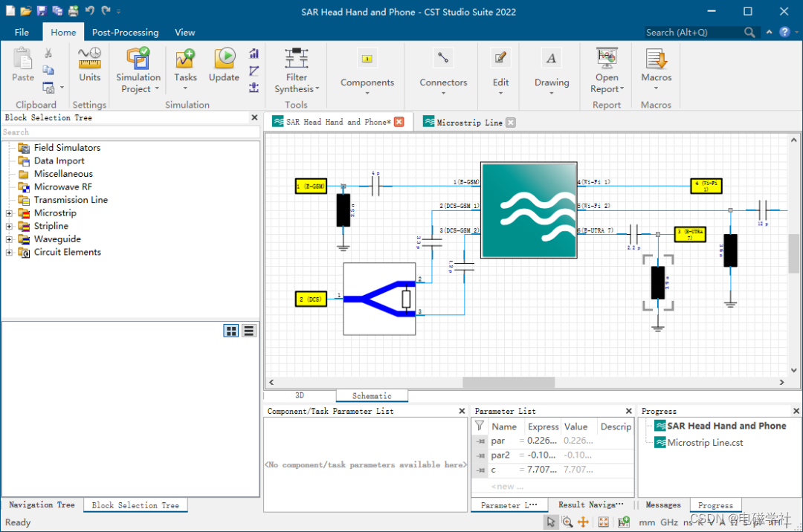
Task: Open the Macros menu
Action: (656, 70)
